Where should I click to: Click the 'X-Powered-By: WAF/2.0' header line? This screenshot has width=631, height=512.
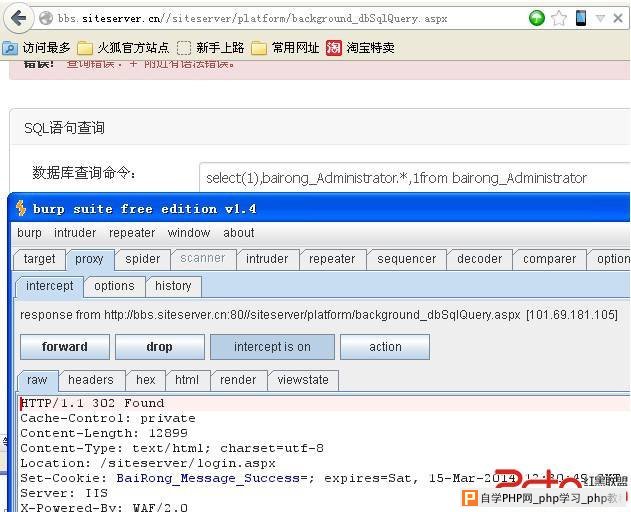104,507
